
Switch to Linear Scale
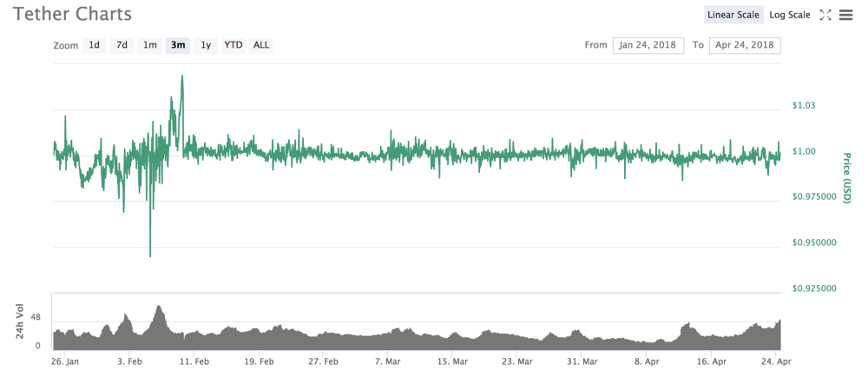(733, 15)
